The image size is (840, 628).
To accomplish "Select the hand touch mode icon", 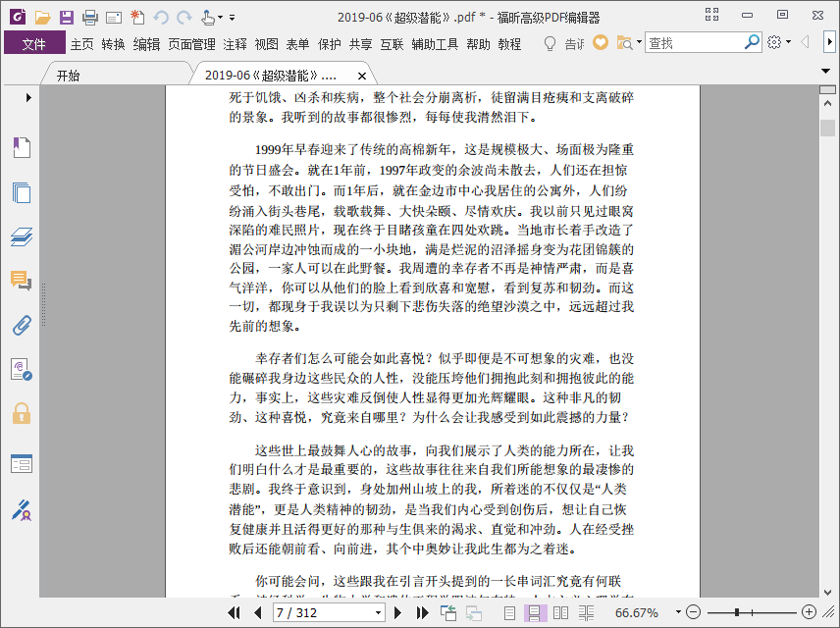I will tap(208, 18).
